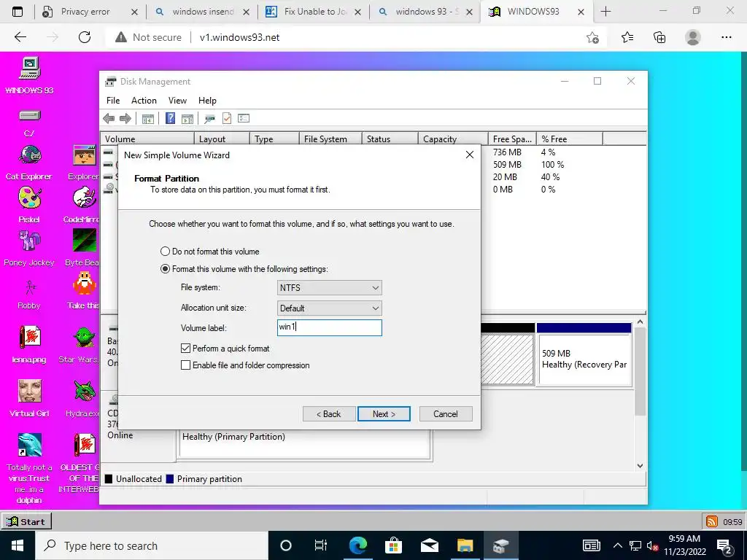This screenshot has height=560, width=747.
Task: Click disk pane scrollbar up arrow
Action: [640, 322]
